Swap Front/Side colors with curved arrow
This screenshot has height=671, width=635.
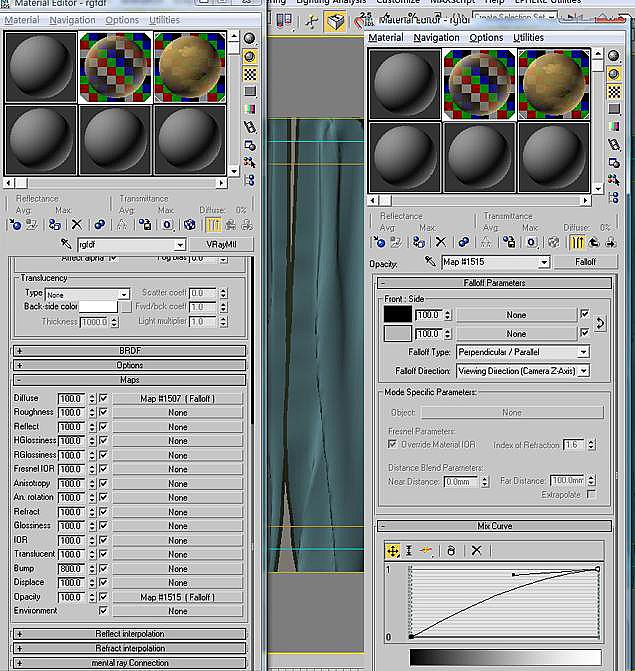tap(600, 323)
